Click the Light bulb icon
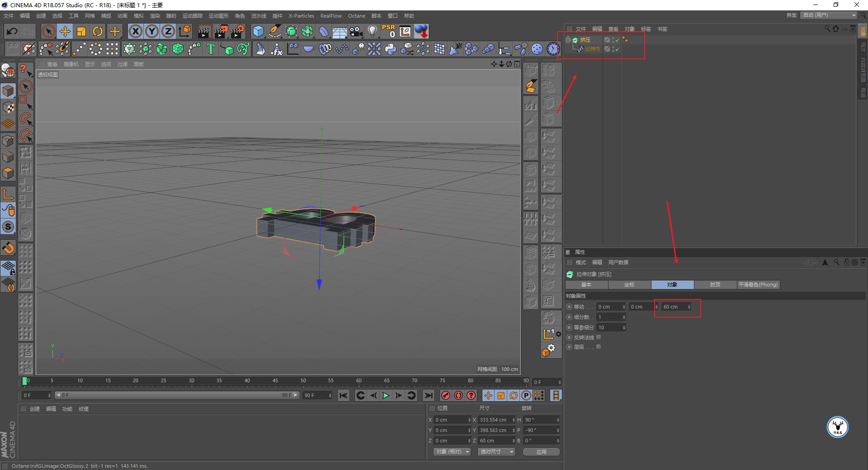The image size is (868, 470). (372, 31)
